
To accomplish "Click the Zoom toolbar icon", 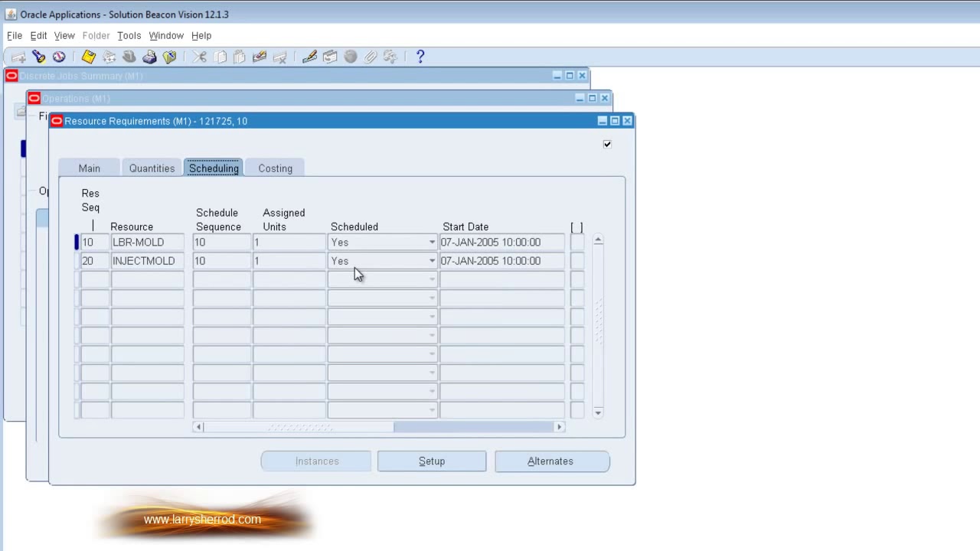I will tap(330, 57).
